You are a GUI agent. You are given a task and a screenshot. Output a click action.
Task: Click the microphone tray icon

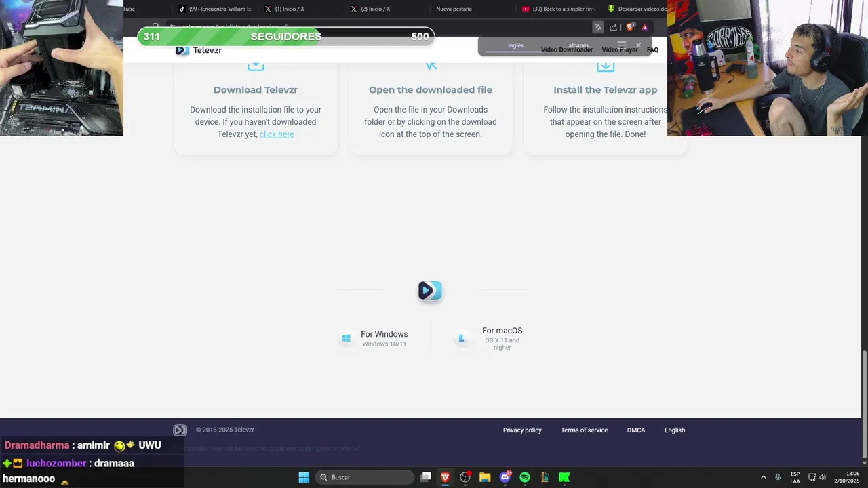pos(778,477)
